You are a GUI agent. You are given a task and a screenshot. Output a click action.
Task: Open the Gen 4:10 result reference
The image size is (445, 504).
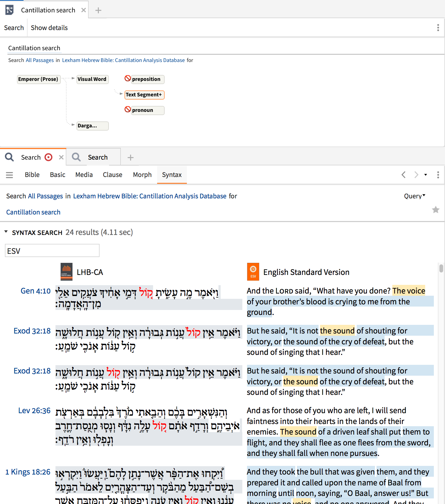tap(36, 291)
